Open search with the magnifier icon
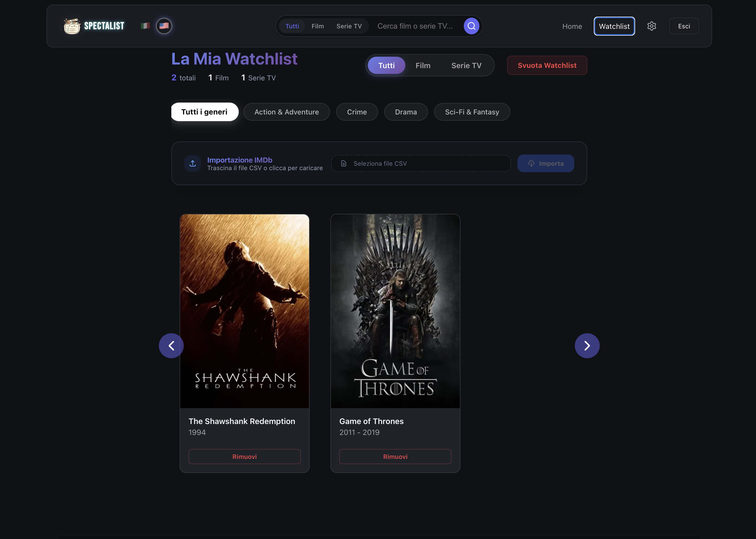The image size is (756, 539). click(x=471, y=25)
